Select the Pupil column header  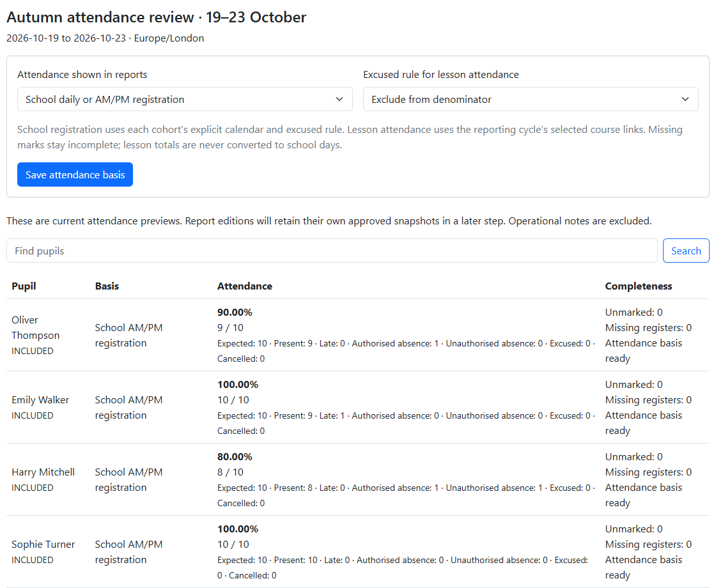24,286
